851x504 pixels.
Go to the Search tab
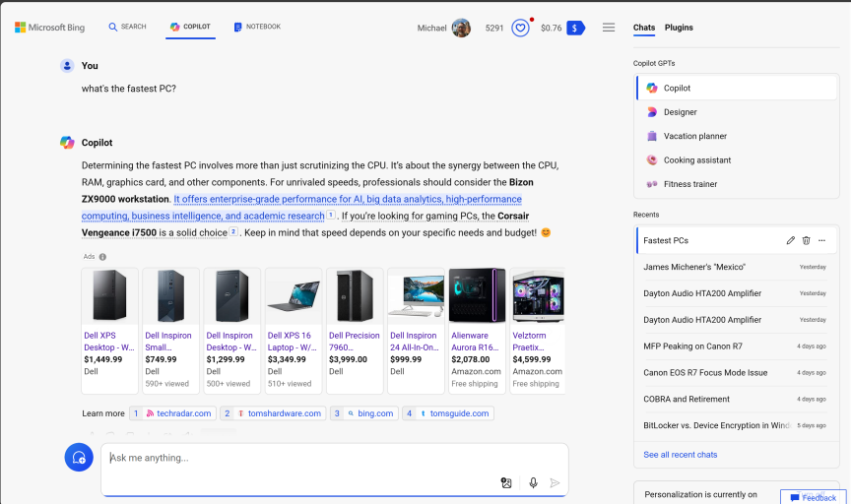(127, 27)
